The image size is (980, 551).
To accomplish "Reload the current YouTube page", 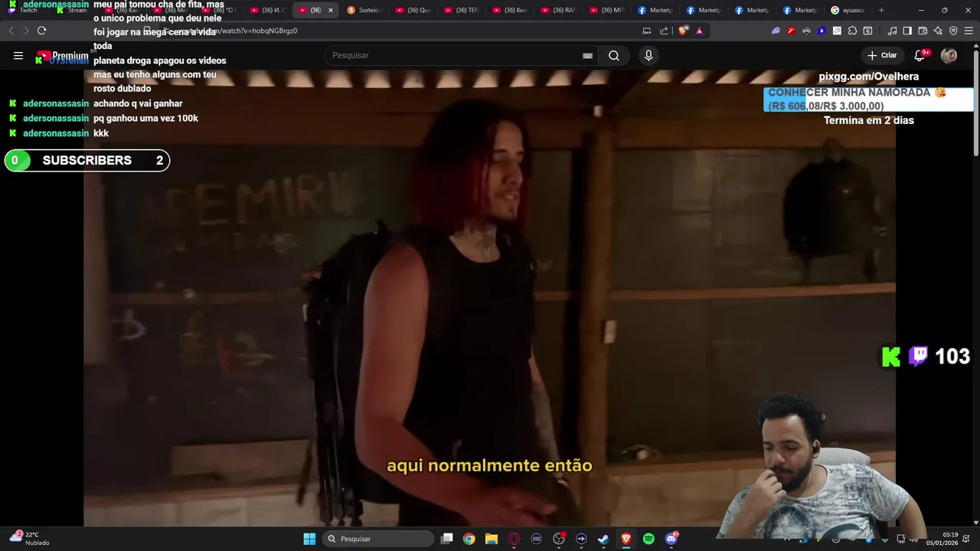I will point(41,31).
